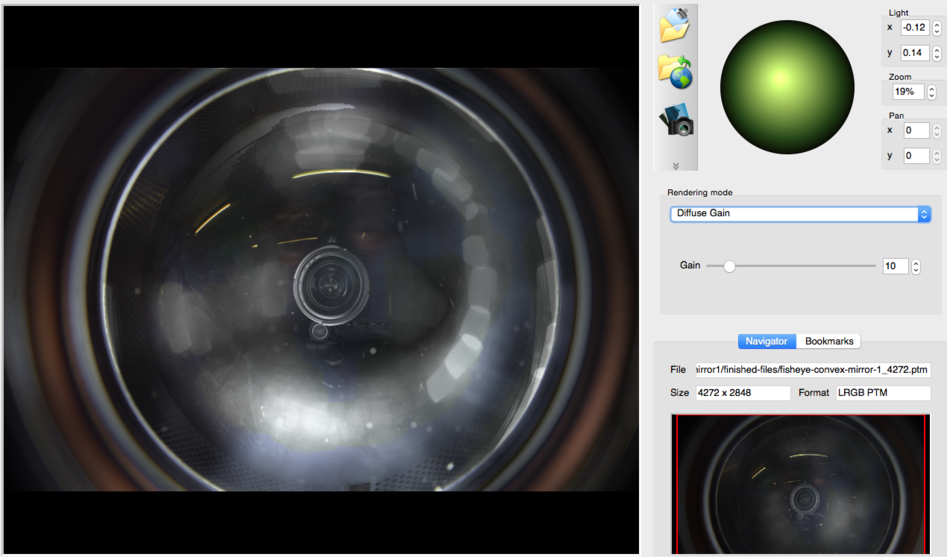Click the Gain stepper arrows
947x557 pixels.
[916, 266]
